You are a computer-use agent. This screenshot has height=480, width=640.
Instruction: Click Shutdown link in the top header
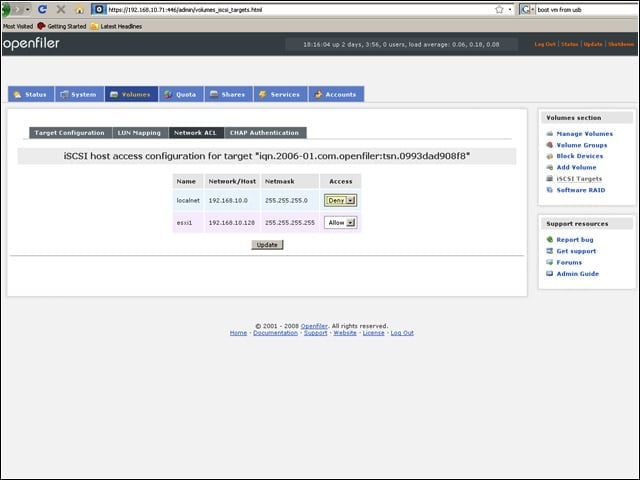pos(621,44)
